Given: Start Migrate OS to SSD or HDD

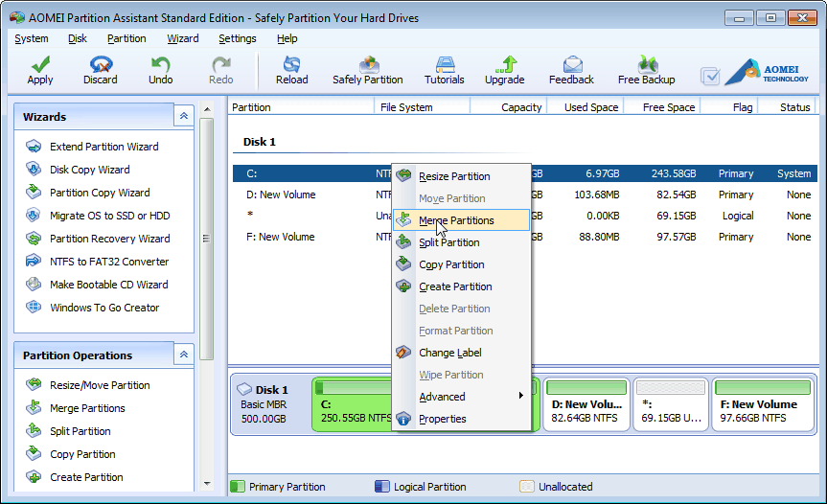Looking at the screenshot, I should 109,216.
